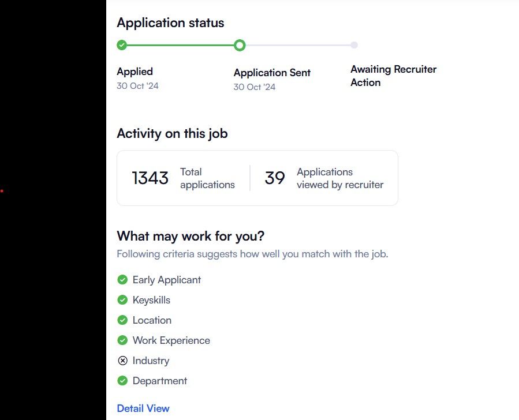The width and height of the screenshot is (519, 420).
Task: Click the green check icon beside Location
Action: (x=122, y=320)
